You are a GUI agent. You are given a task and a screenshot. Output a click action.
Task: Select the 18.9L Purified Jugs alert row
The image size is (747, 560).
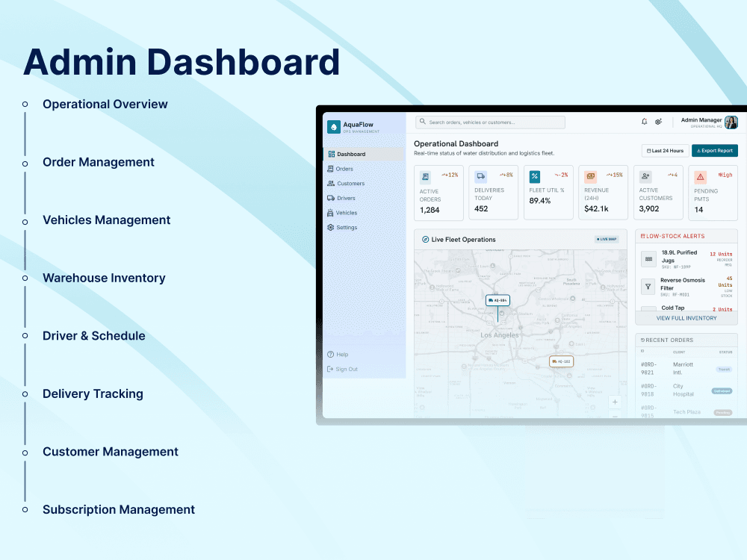686,260
